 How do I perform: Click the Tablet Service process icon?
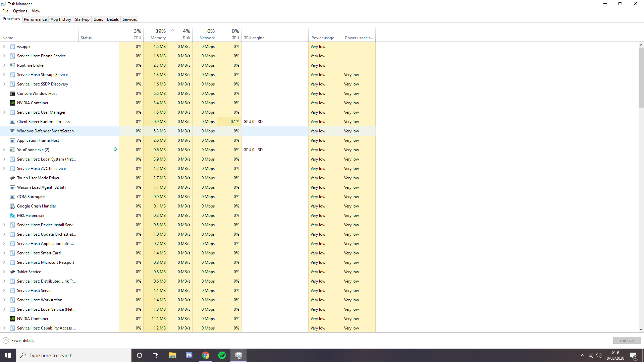(12, 272)
